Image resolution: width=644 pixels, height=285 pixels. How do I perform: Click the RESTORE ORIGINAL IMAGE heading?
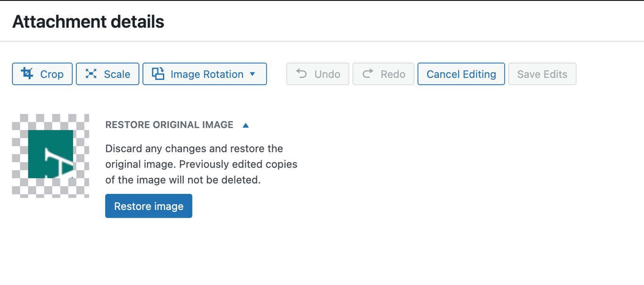tap(169, 125)
